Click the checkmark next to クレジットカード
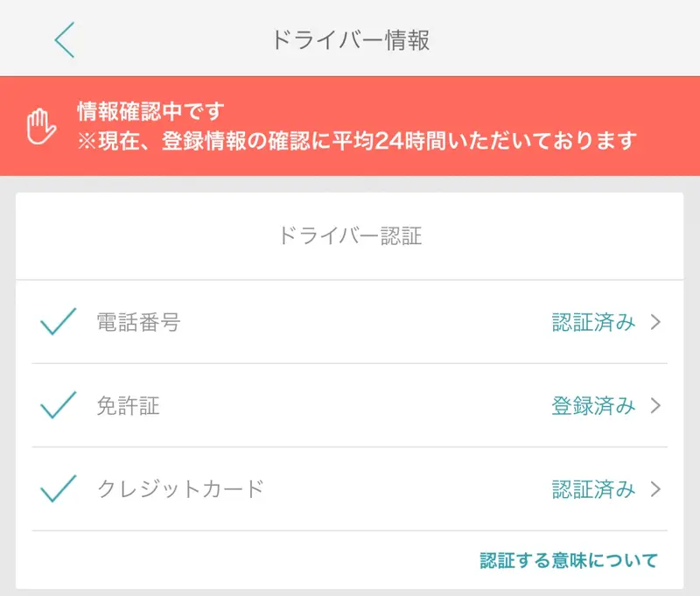The image size is (700, 596). click(x=58, y=488)
